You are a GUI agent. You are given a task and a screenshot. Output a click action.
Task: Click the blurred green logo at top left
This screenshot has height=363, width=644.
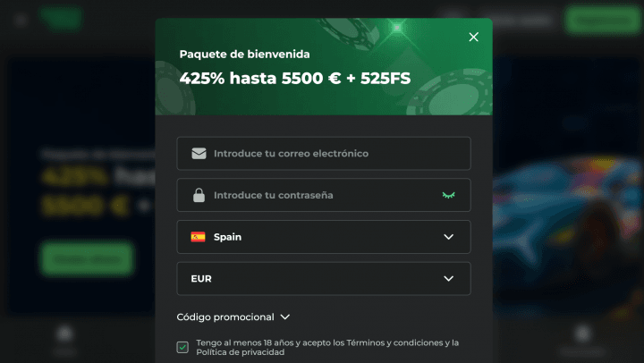[x=64, y=19]
